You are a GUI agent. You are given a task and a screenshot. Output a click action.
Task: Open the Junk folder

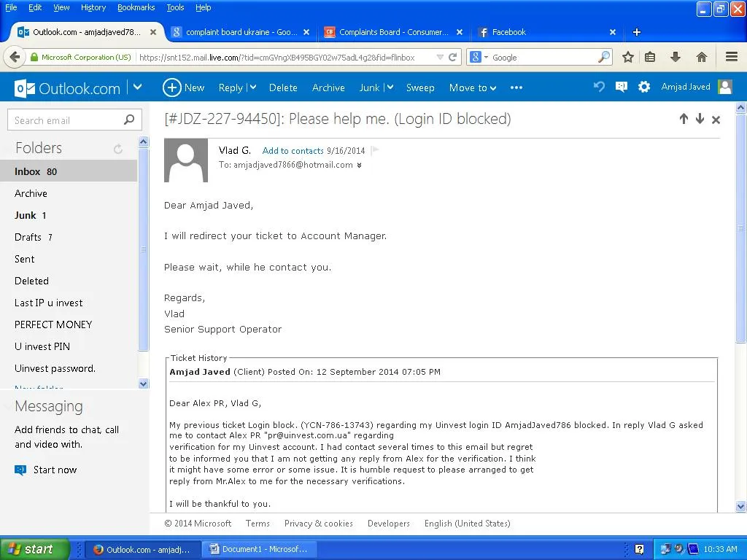coord(69,215)
